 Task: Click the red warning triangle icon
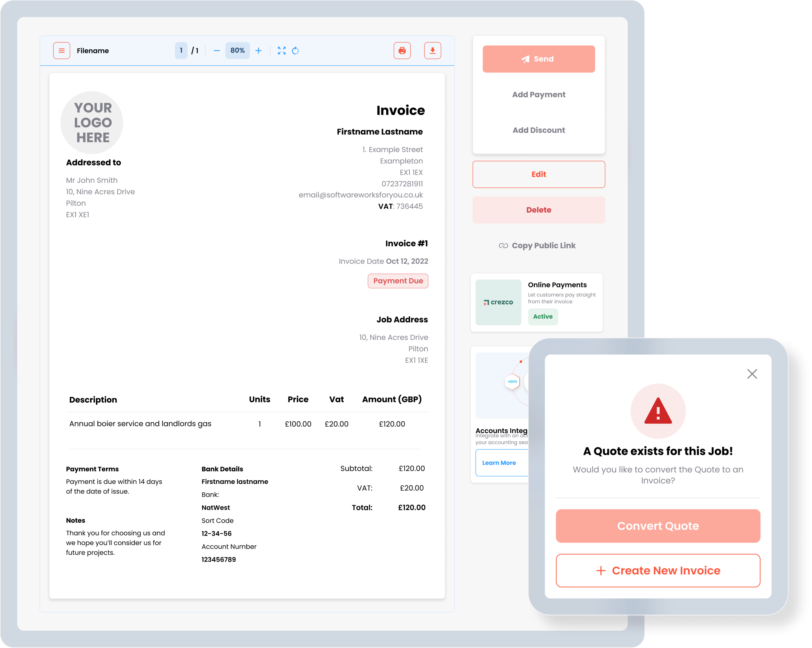(657, 411)
